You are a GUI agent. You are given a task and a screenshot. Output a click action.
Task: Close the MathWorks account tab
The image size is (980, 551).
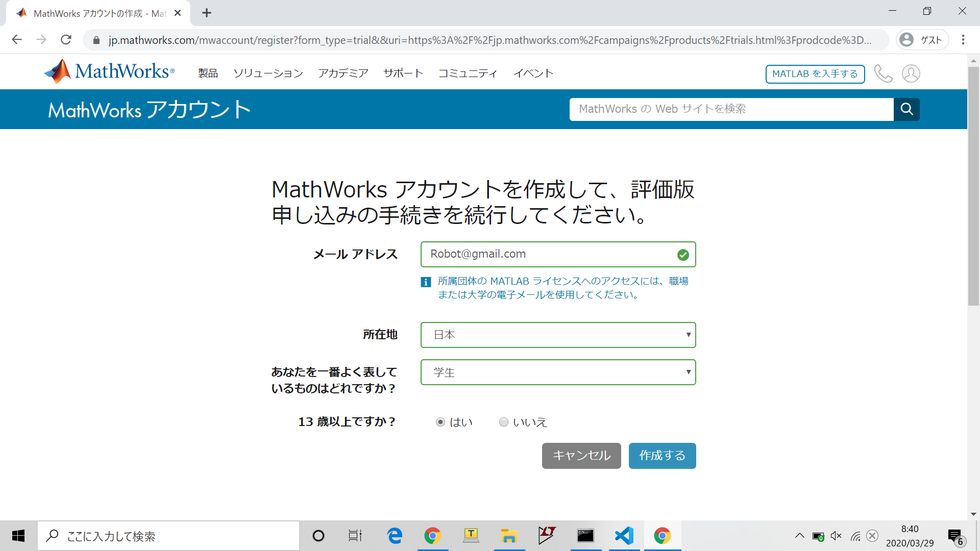tap(178, 13)
